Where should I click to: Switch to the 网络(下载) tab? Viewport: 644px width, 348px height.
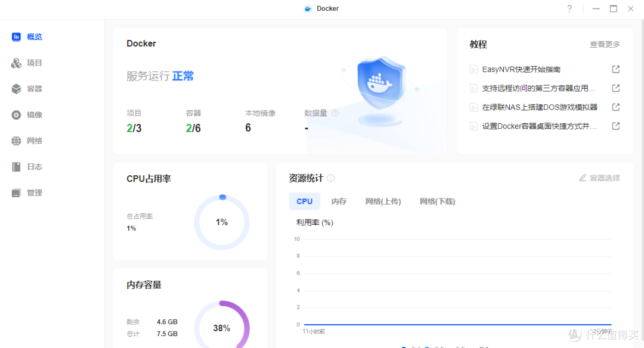438,201
